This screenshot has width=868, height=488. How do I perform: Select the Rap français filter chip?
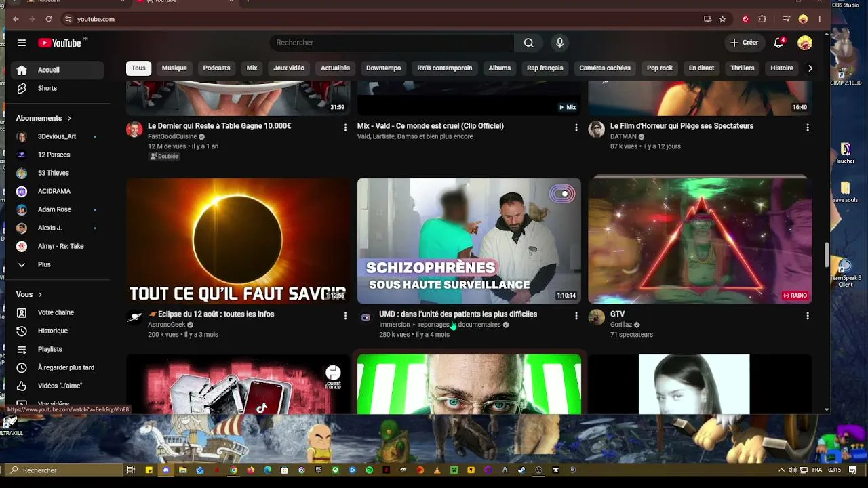545,68
